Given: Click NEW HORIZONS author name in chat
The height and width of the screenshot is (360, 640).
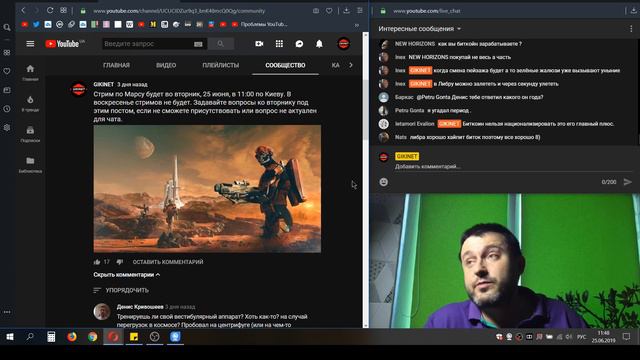Looking at the screenshot, I should (x=415, y=44).
